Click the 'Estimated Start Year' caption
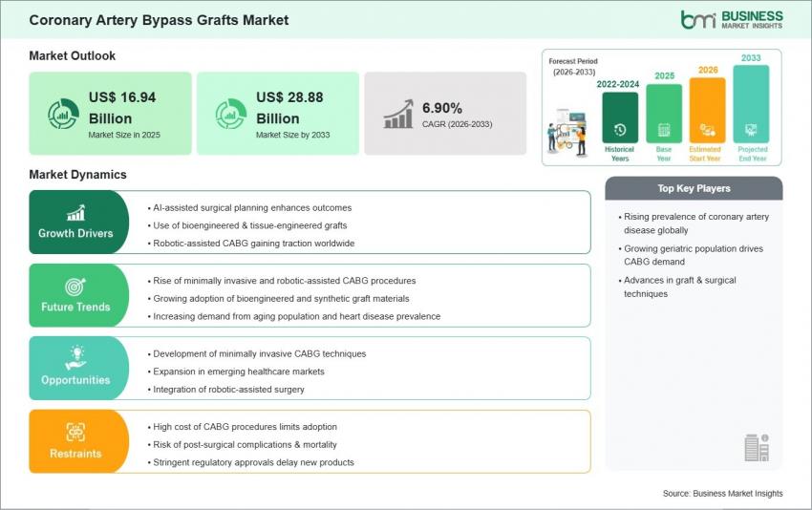 click(705, 154)
